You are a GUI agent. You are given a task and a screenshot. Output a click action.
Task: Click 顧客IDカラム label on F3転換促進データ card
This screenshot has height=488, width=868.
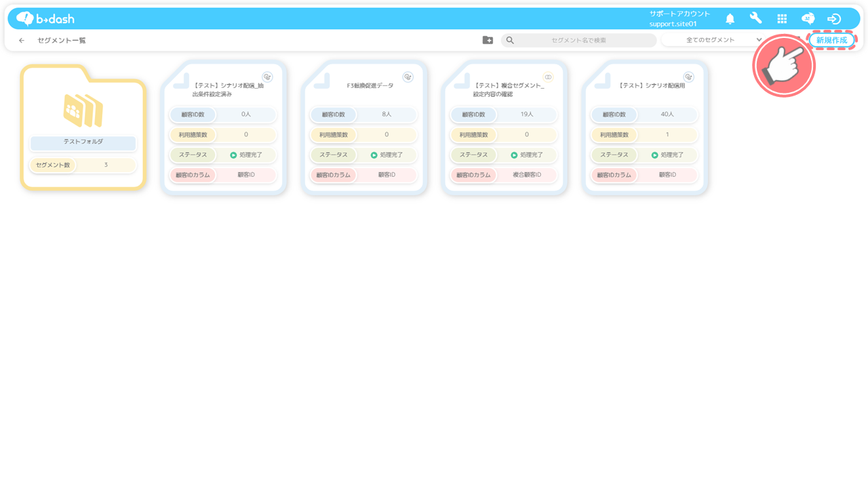click(x=334, y=175)
